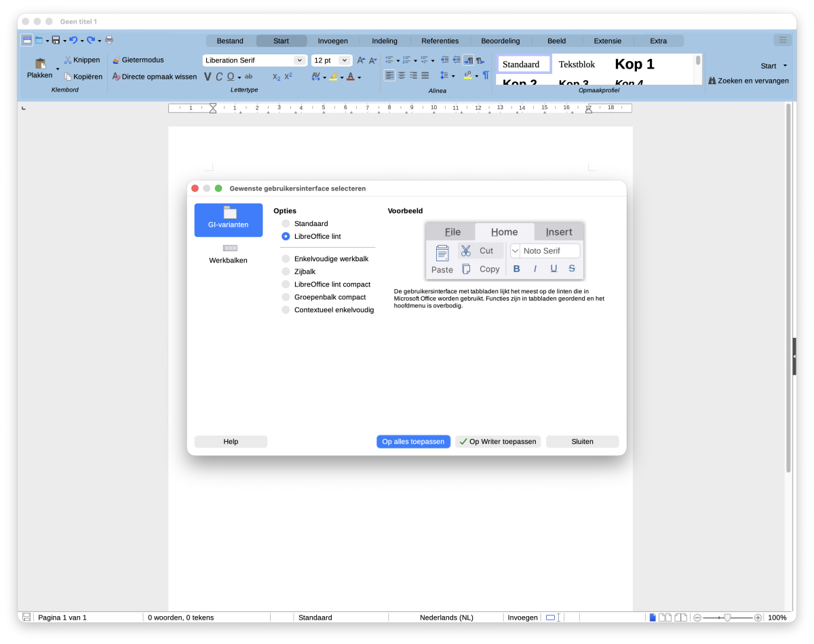814x644 pixels.
Task: Switch to the Extensie tab
Action: point(608,41)
